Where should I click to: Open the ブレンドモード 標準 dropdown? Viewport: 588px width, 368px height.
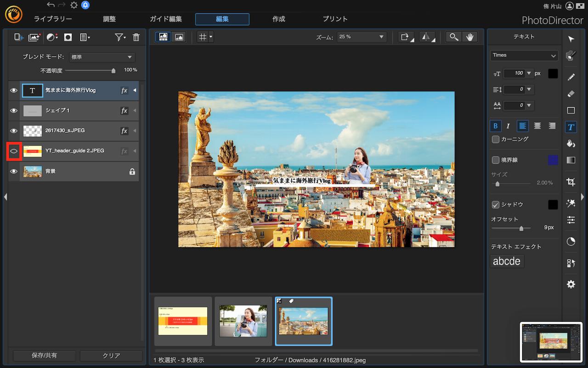pyautogui.click(x=102, y=57)
